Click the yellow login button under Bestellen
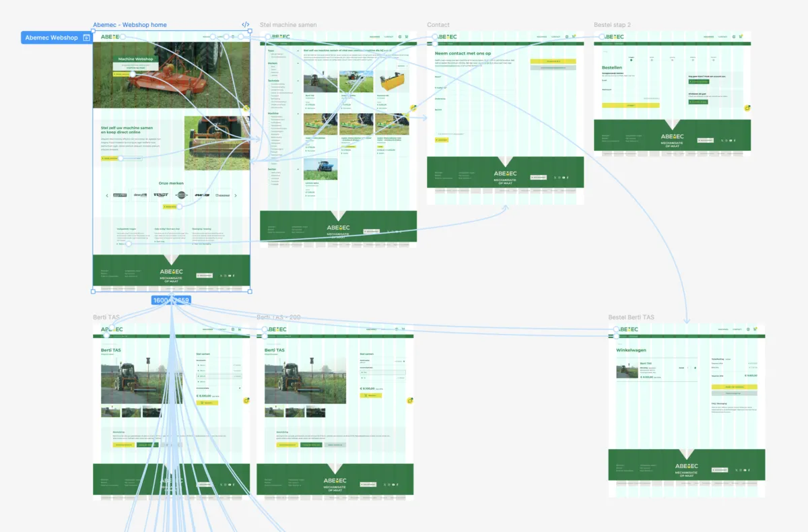Viewport: 808px width, 532px height. point(630,105)
